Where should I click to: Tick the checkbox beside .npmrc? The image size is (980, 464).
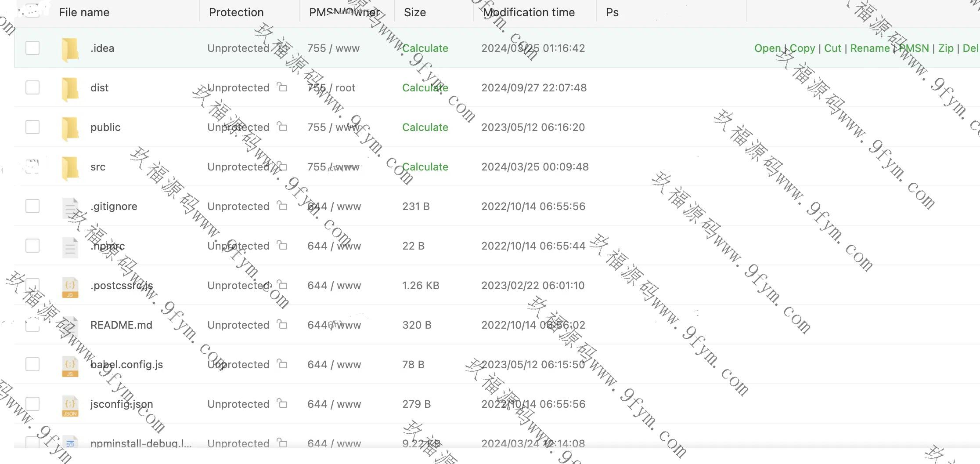tap(32, 246)
